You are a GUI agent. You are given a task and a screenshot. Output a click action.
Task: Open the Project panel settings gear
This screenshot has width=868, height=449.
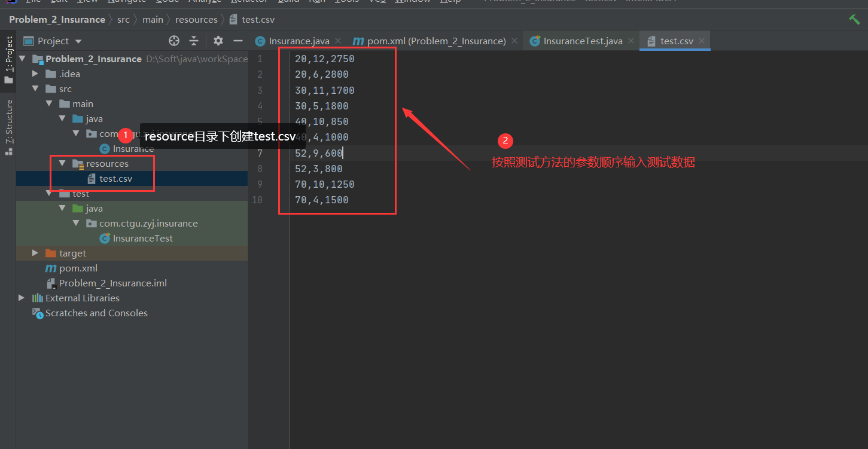coord(218,41)
